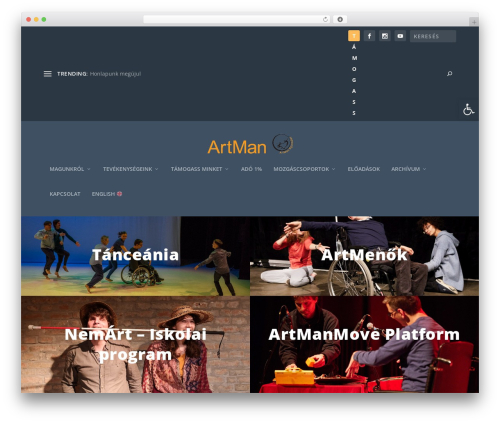The height and width of the screenshot is (423, 500).
Task: Open the ArtMenők tile
Action: pos(364,256)
